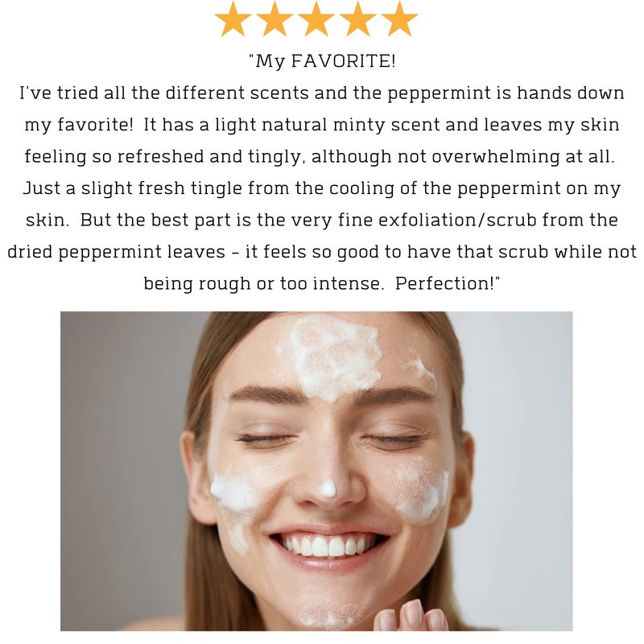This screenshot has height=644, width=644.
Task: Click the third (middle) gold star
Action: pyautogui.click(x=316, y=19)
